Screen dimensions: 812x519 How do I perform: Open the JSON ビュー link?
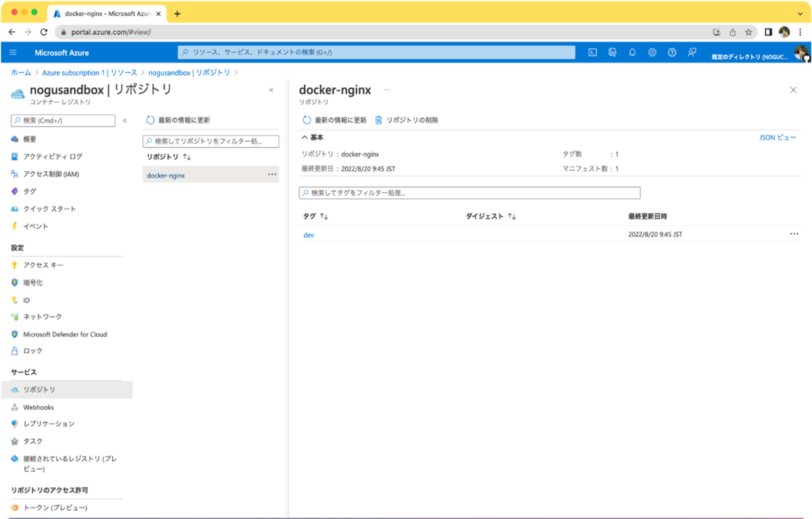pos(777,137)
